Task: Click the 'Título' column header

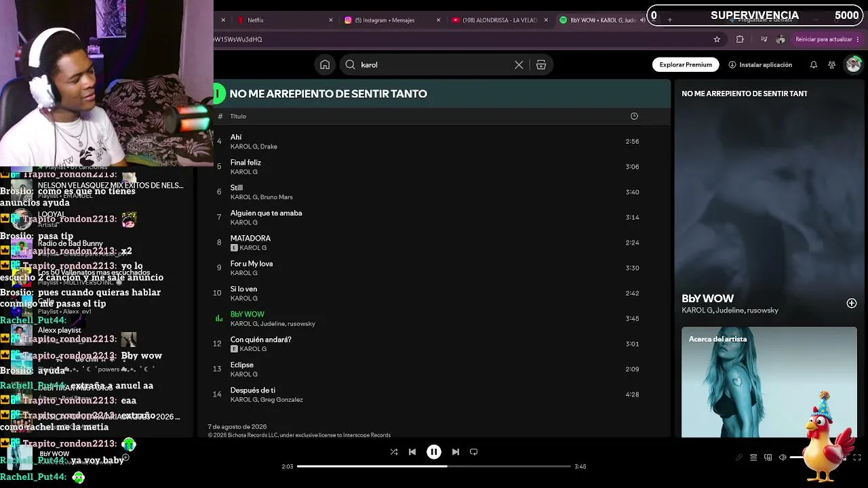Action: coord(238,116)
